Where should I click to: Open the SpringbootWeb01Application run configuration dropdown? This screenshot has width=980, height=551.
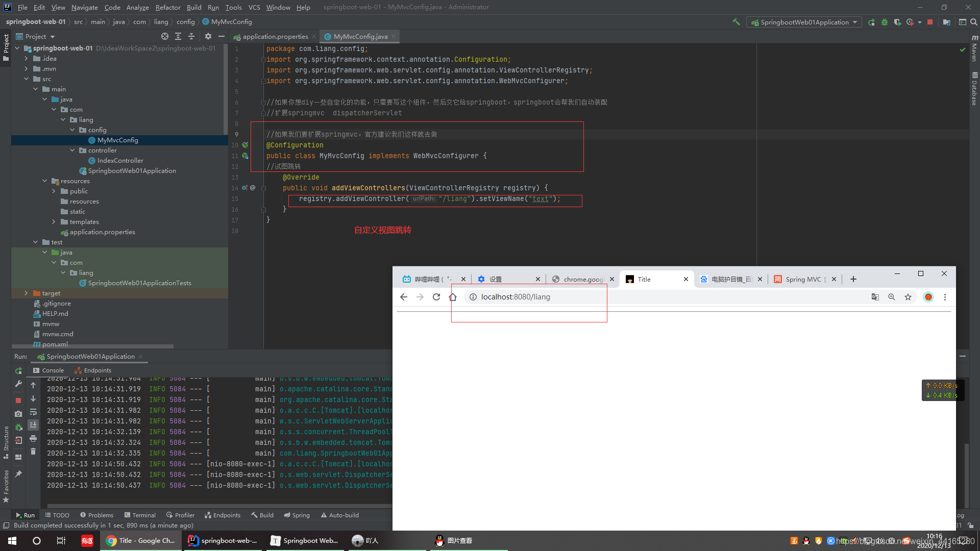(804, 22)
